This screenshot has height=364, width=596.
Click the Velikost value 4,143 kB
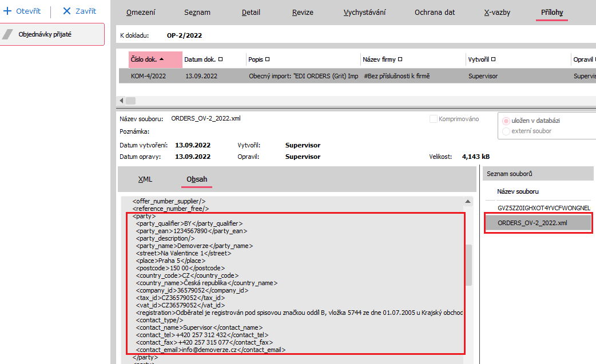click(x=475, y=157)
